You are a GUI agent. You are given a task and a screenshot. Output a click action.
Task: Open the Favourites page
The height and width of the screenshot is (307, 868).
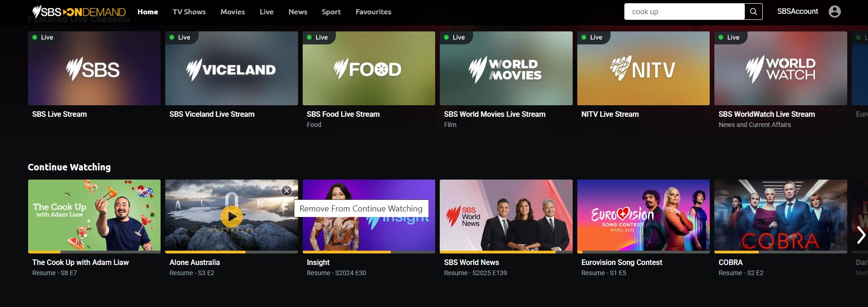pyautogui.click(x=373, y=12)
